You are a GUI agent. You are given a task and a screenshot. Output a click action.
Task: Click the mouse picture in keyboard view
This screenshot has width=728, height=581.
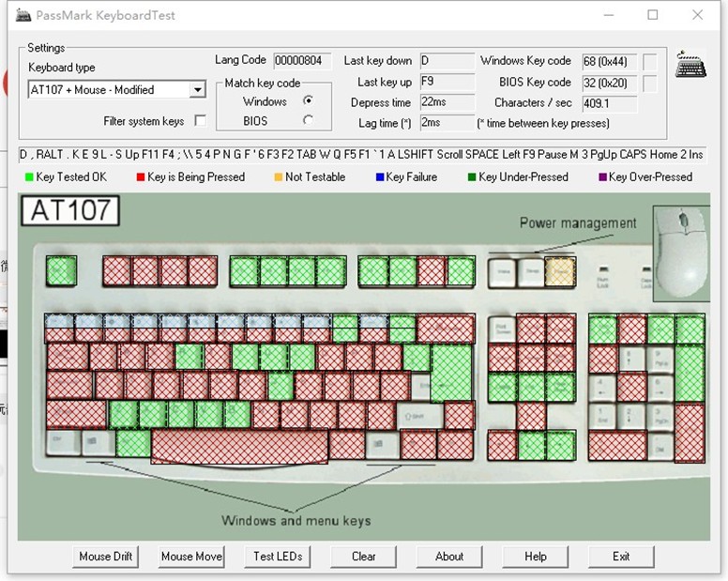coord(681,254)
